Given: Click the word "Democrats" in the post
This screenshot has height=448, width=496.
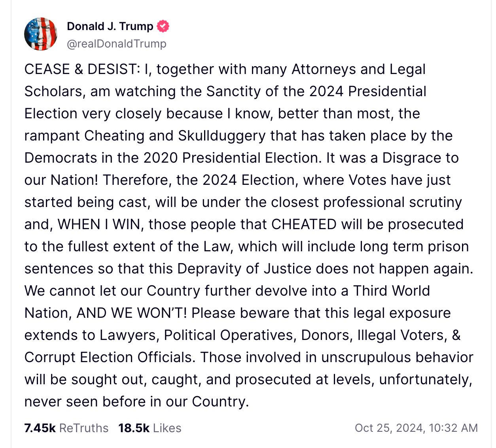Looking at the screenshot, I should 61,158.
